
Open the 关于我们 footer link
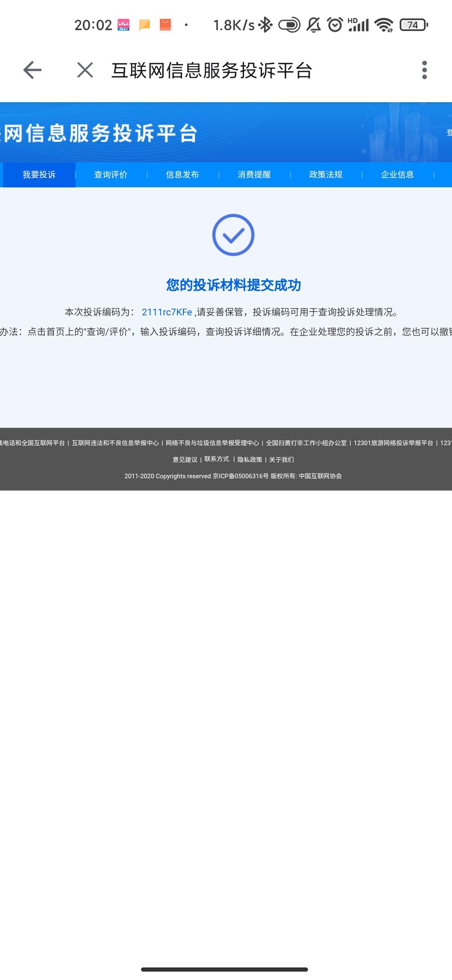[281, 459]
